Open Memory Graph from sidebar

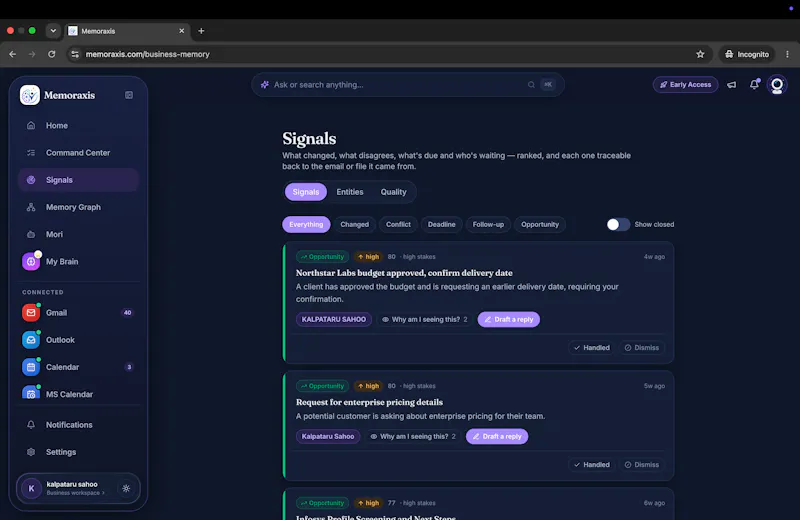[78, 207]
